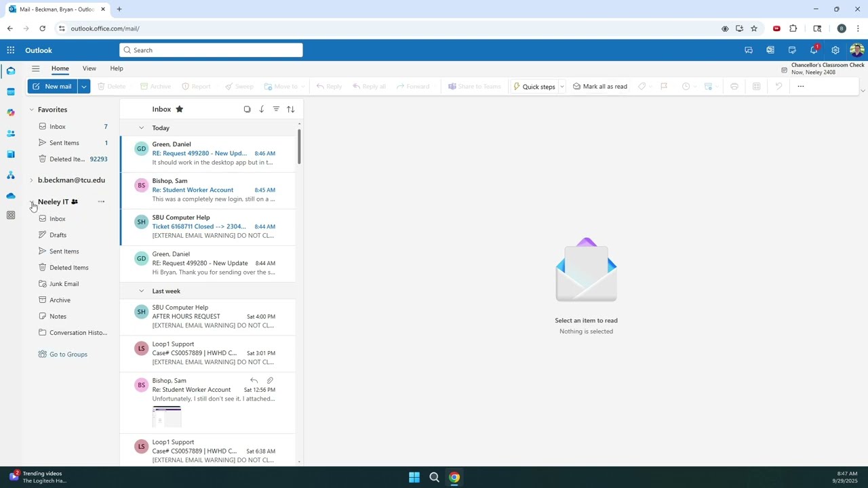Screen dimensions: 868x488
Task: Open the Settings gear in header
Action: point(835,50)
